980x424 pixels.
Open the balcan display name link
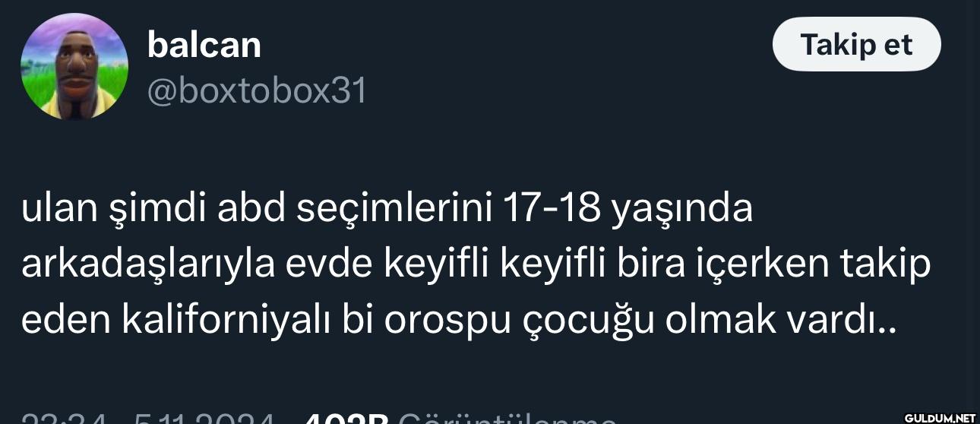coord(204,45)
